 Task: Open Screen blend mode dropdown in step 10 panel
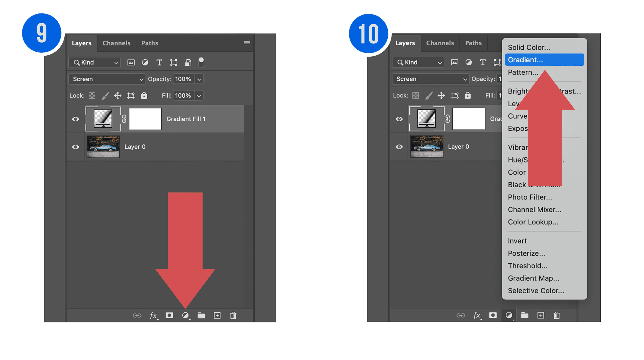(431, 79)
